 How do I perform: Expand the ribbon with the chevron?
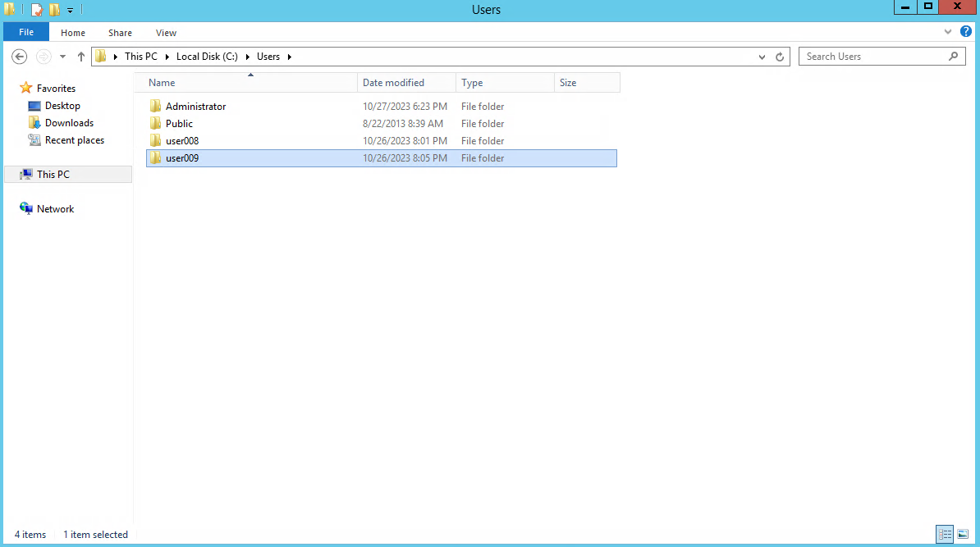click(947, 31)
